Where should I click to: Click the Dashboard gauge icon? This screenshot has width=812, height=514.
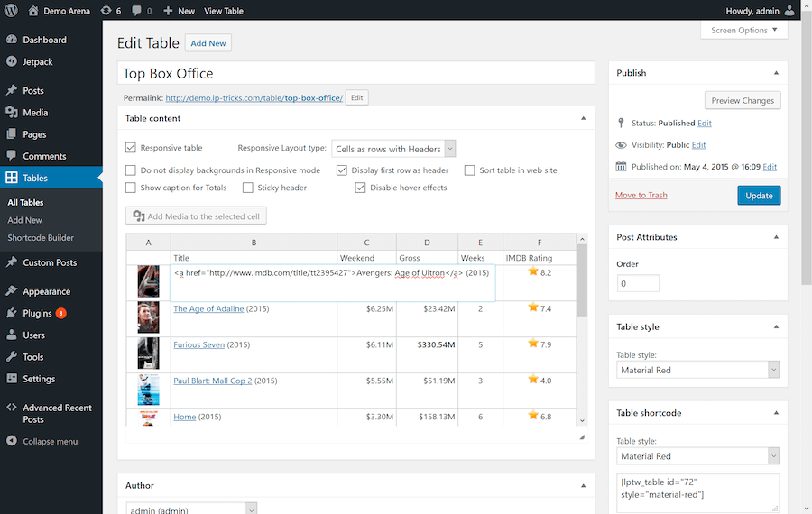pyautogui.click(x=12, y=40)
